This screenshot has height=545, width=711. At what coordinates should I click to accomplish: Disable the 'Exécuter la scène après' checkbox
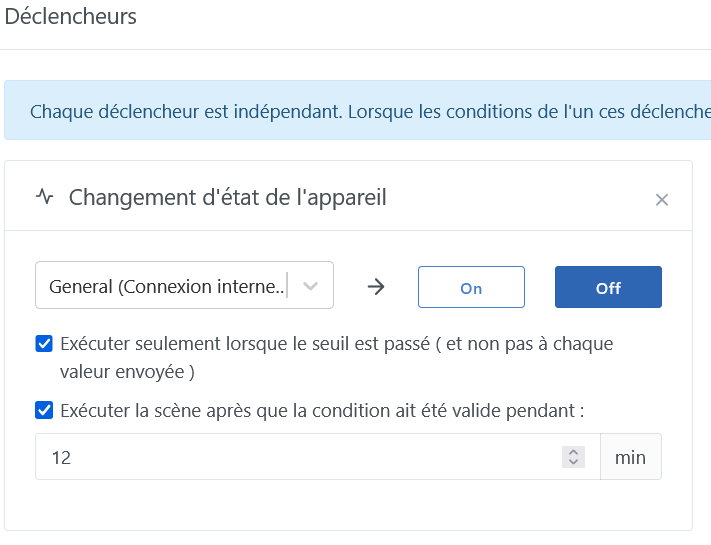tap(44, 410)
